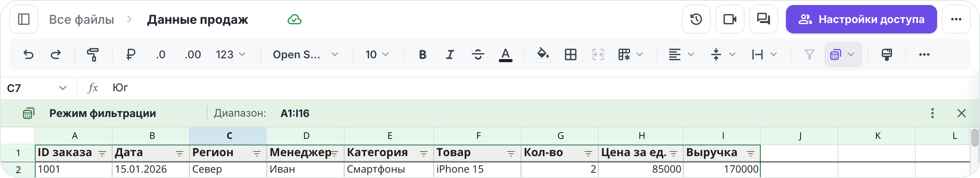The height and width of the screenshot is (178, 980).
Task: Open Настройки доступа sharing settings
Action: pyautogui.click(x=861, y=19)
